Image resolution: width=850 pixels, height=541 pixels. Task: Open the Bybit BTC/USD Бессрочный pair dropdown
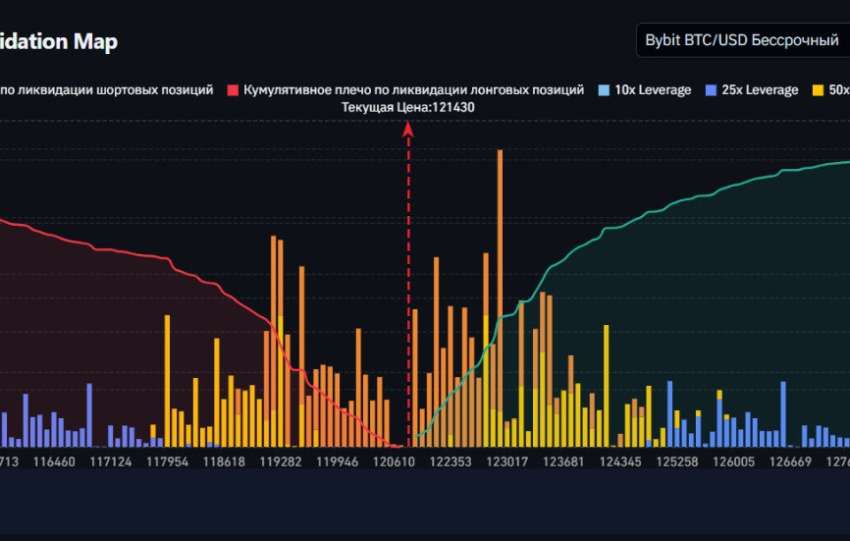[x=742, y=40]
